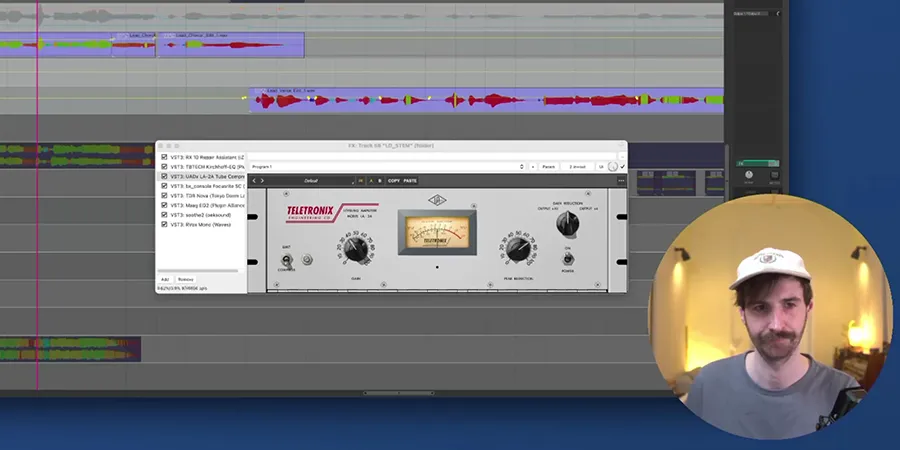Click the meter mode selector knob
900x450 pixels.
[567, 223]
